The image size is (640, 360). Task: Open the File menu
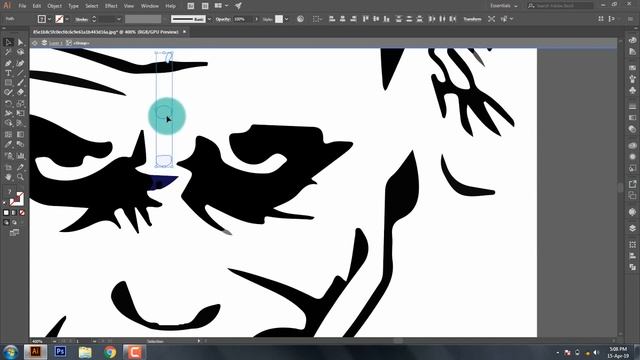point(22,6)
